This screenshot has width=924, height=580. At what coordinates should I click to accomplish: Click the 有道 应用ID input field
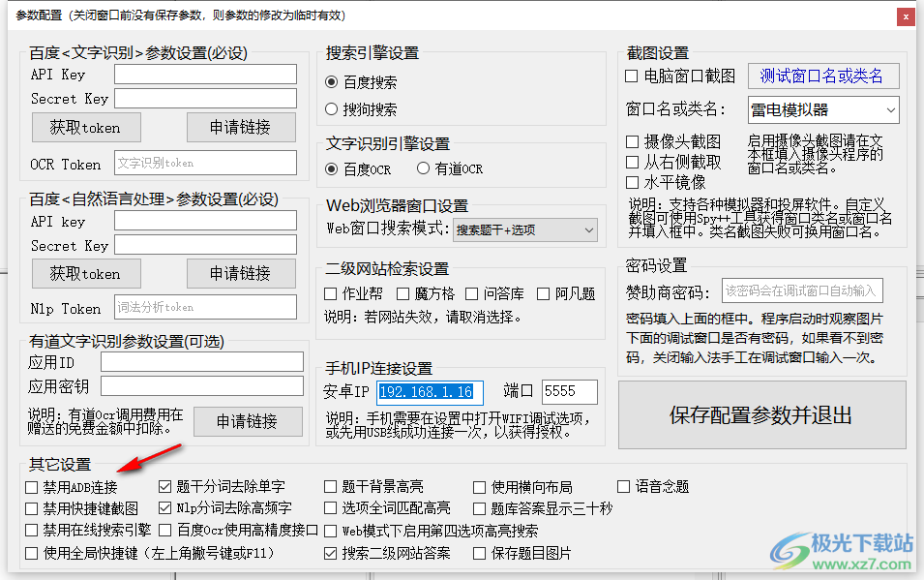[x=202, y=362]
